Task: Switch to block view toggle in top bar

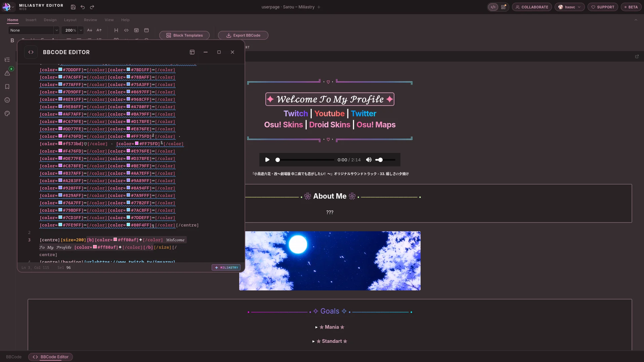Action: click(503, 7)
